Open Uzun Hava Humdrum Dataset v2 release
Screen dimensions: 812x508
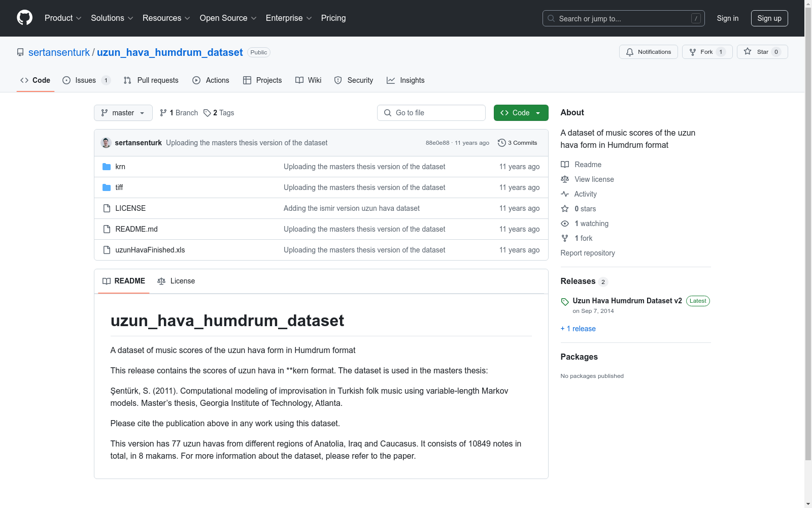pos(627,301)
